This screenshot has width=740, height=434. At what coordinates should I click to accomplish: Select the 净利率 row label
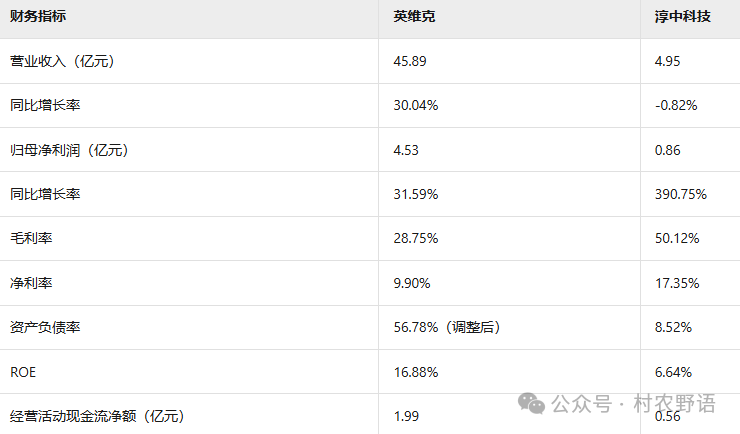coord(31,283)
